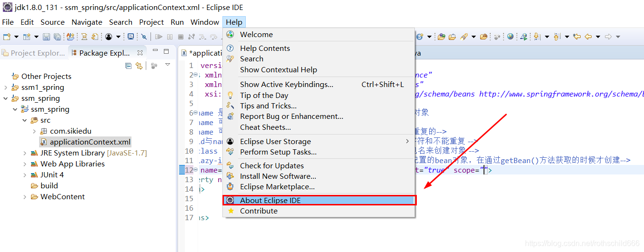644x252 pixels.
Task: Toggle Link with Editor in Package Explorer
Action: coord(139,66)
